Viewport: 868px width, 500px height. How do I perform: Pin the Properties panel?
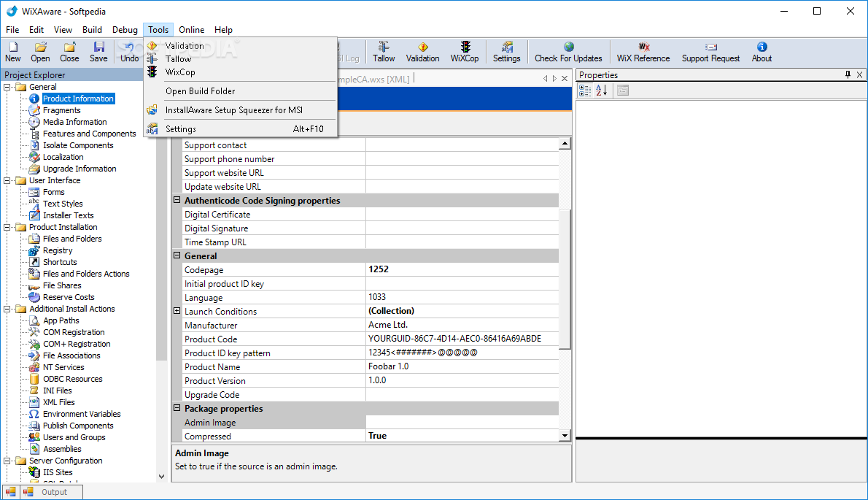click(x=848, y=74)
